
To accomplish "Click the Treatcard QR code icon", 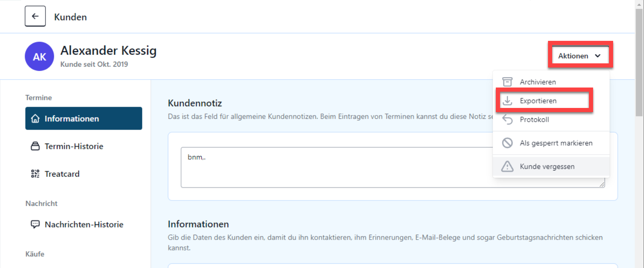I will (35, 174).
